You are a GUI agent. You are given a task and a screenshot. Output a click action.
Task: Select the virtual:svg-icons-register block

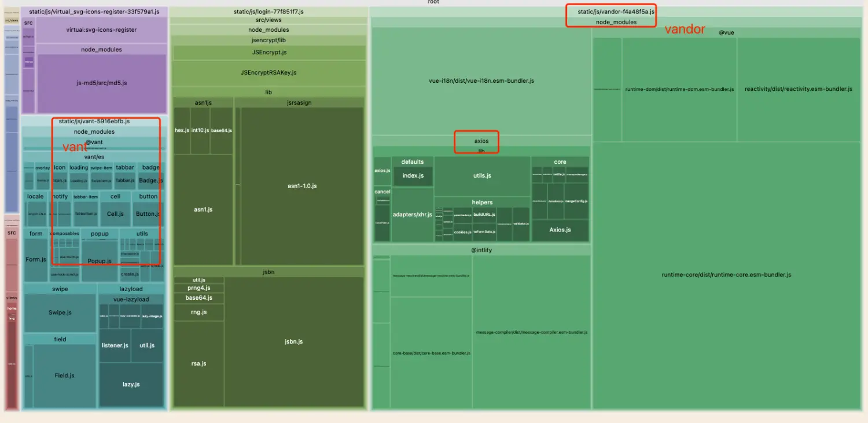coord(101,30)
